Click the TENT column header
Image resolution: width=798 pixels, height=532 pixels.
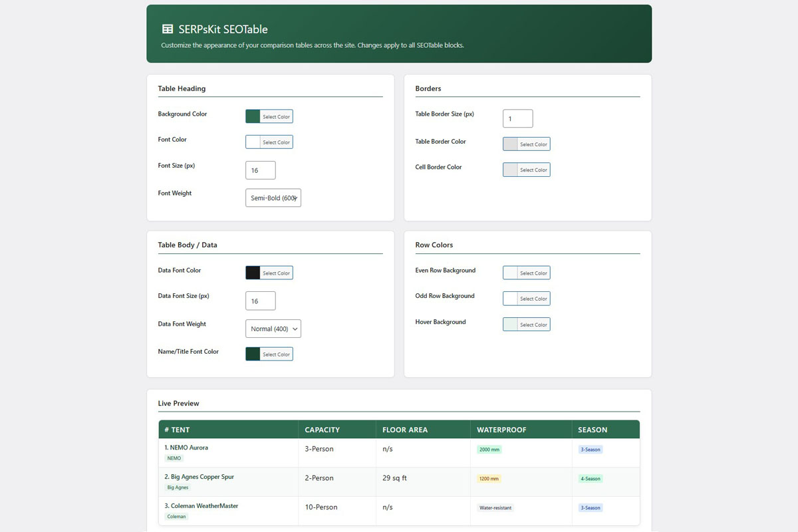(180, 430)
